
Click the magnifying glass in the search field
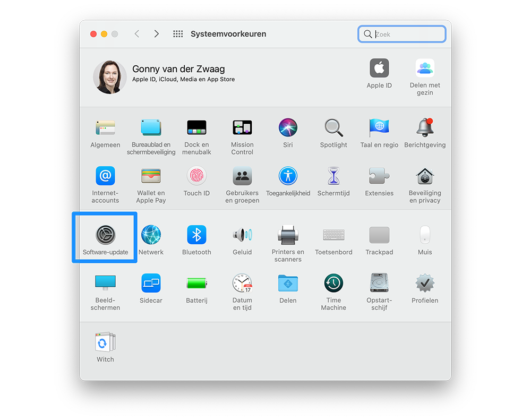pos(368,34)
